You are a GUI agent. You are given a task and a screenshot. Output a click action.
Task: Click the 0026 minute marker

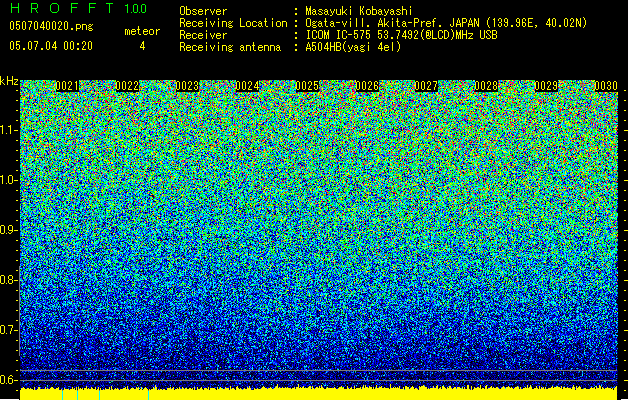(x=367, y=86)
